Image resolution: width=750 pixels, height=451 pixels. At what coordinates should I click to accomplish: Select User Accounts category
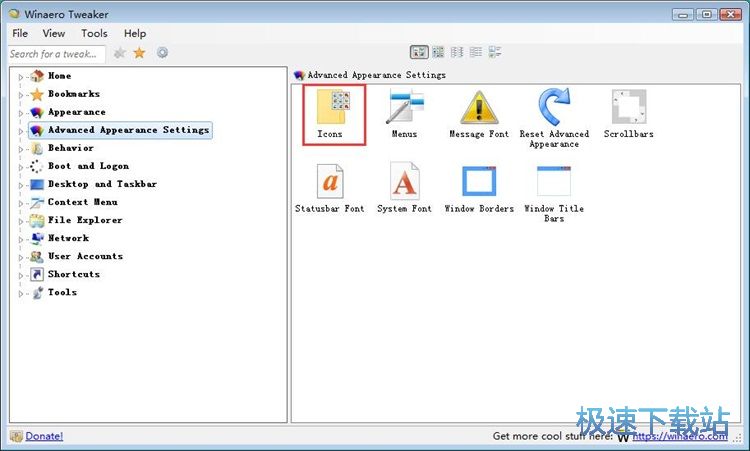86,256
